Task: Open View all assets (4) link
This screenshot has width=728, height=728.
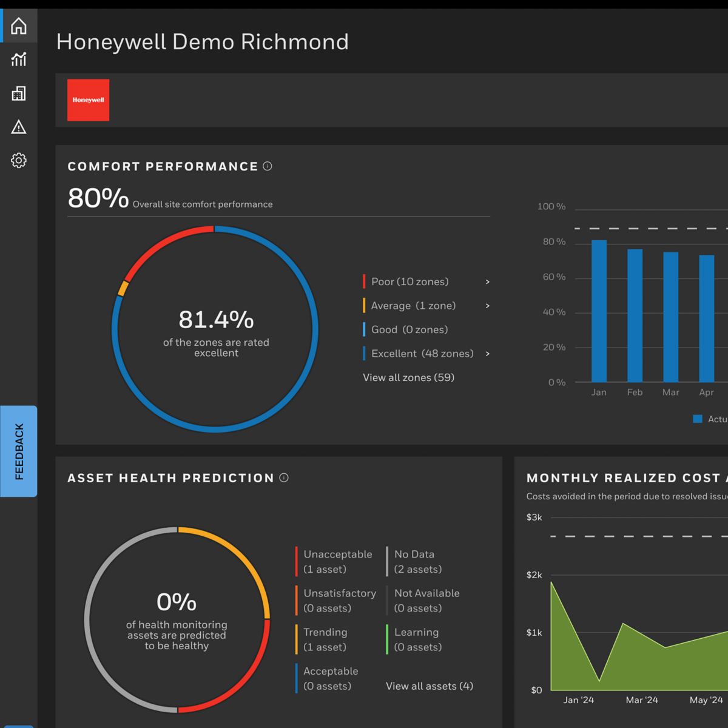Action: (x=430, y=686)
